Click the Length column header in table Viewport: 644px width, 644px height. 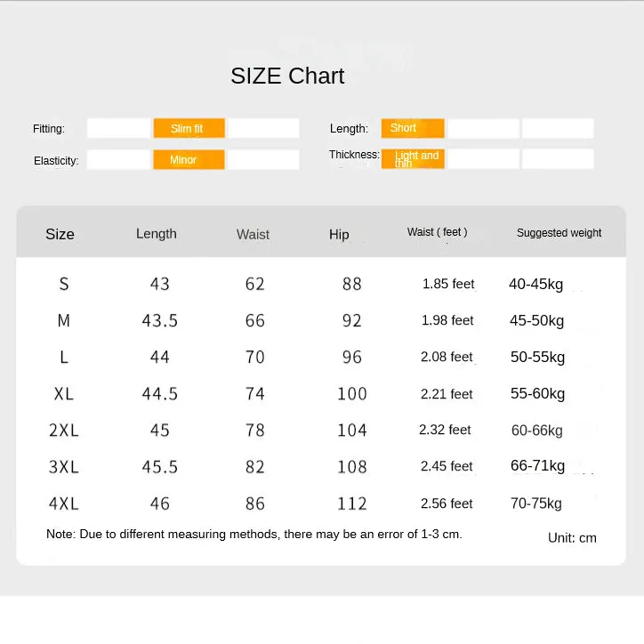[x=157, y=234]
